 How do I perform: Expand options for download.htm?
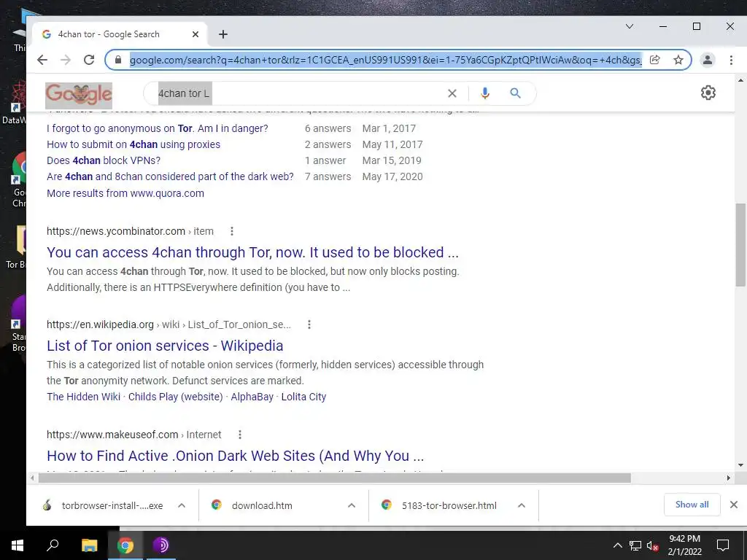pyautogui.click(x=352, y=506)
